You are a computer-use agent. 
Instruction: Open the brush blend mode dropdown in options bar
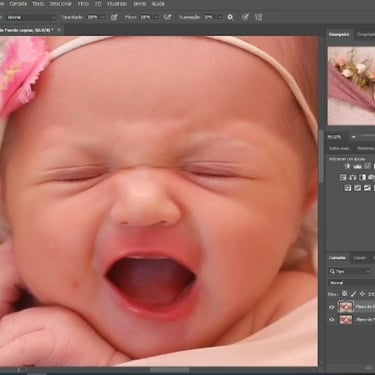coord(31,17)
